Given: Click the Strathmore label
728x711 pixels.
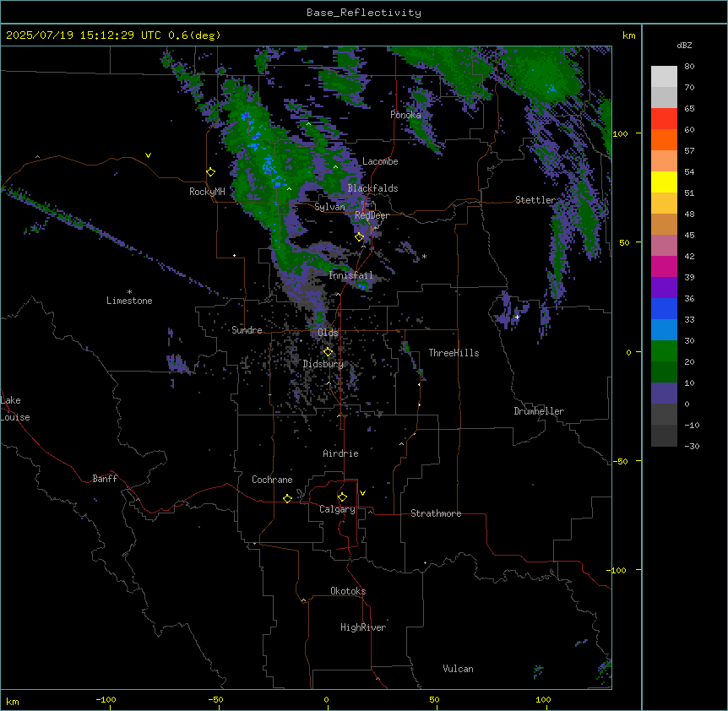Looking at the screenshot, I should (x=436, y=513).
